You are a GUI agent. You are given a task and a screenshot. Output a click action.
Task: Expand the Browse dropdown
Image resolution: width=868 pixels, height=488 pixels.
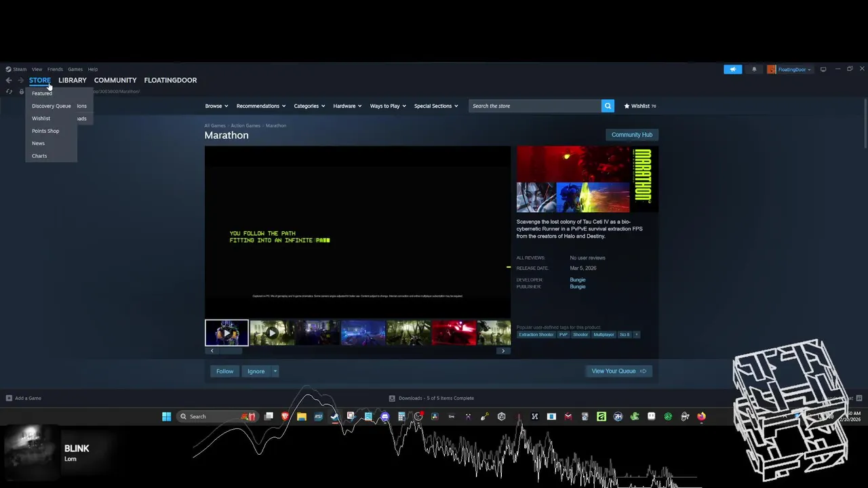click(216, 106)
